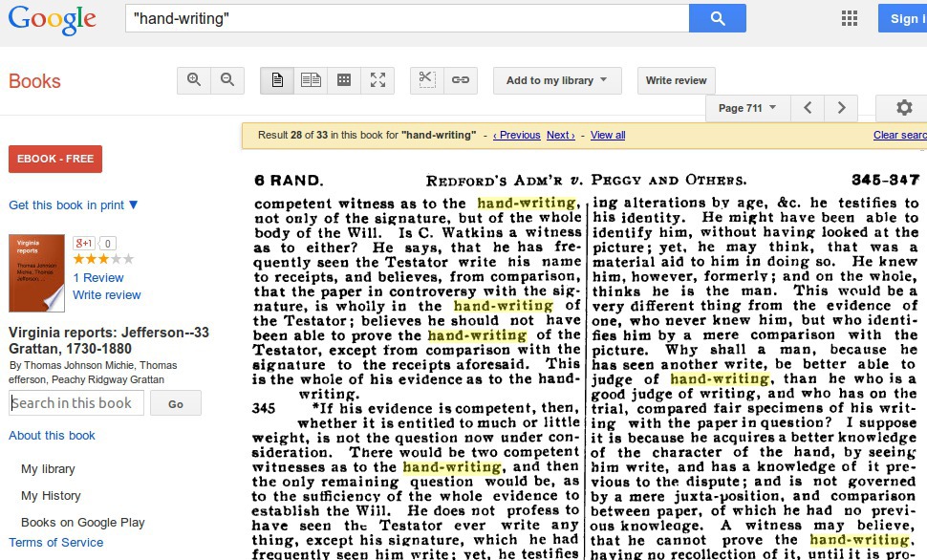Screen dimensions: 927x560
Task: Open the settings gear menu
Action: pyautogui.click(x=903, y=108)
